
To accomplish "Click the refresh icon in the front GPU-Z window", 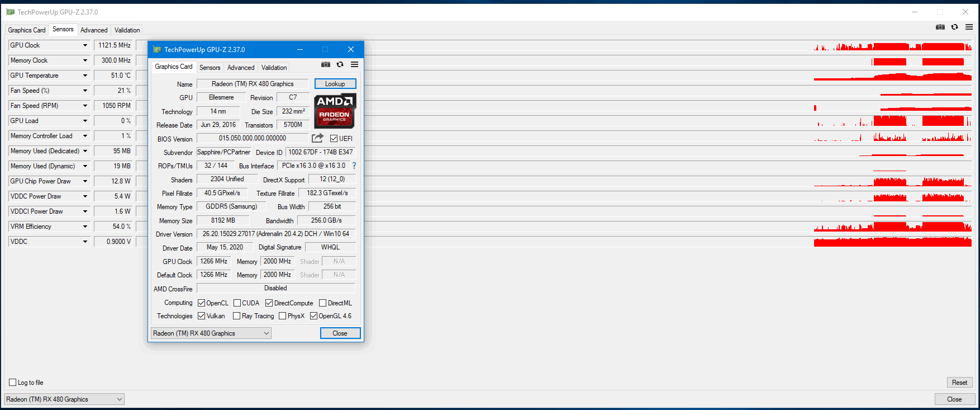I will click(x=340, y=64).
